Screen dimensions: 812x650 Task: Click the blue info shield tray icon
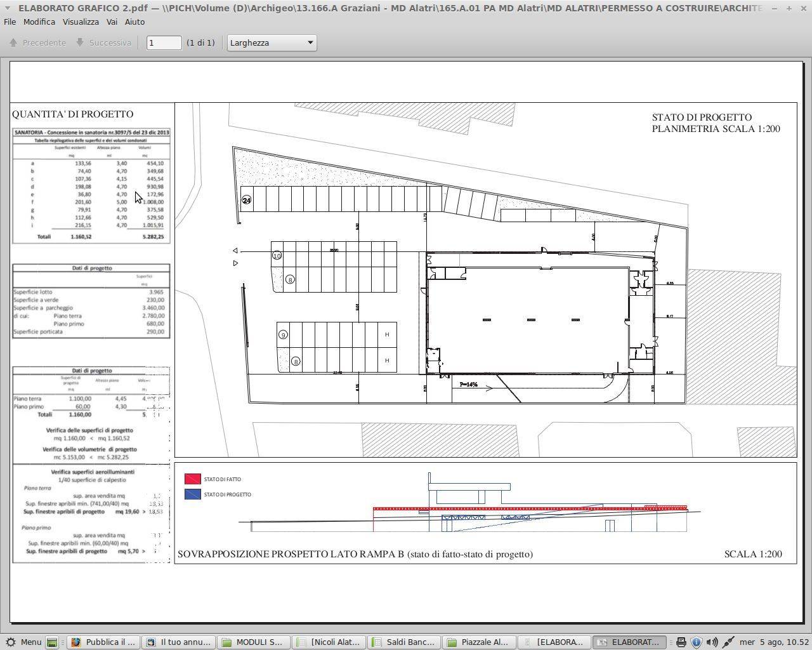[696, 642]
